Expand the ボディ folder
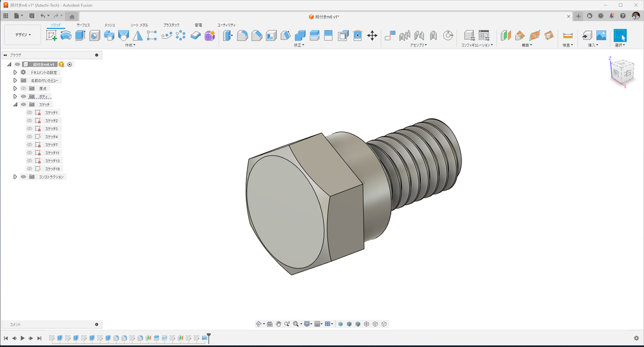This screenshot has height=347, width=644. click(15, 97)
